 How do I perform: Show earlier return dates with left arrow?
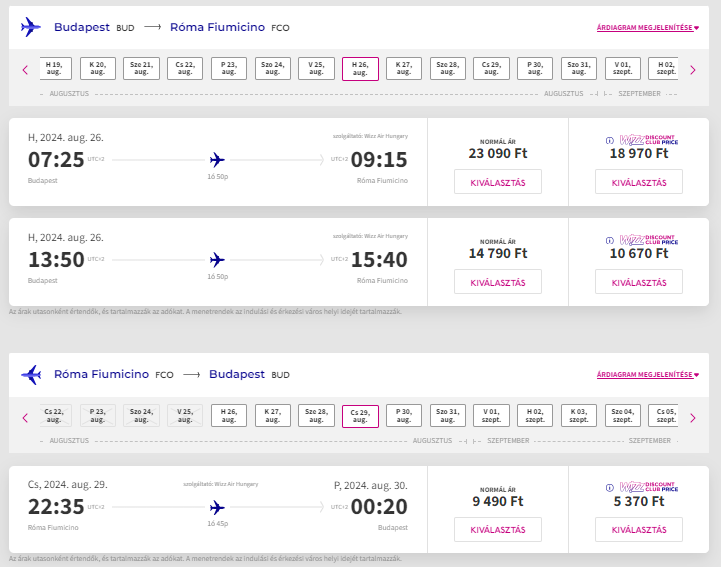click(x=25, y=417)
